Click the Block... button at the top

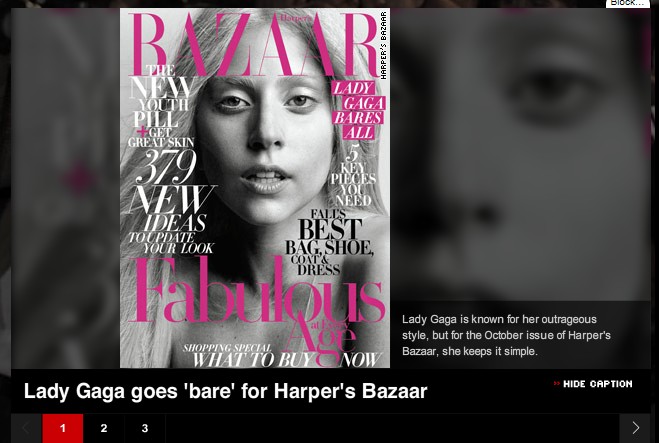[x=627, y=3]
